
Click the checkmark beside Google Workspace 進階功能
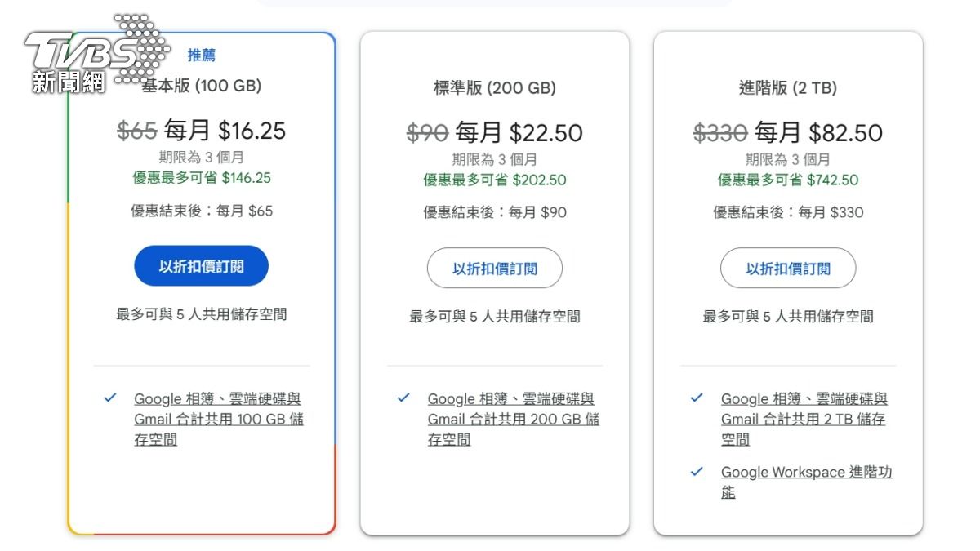[x=696, y=472]
